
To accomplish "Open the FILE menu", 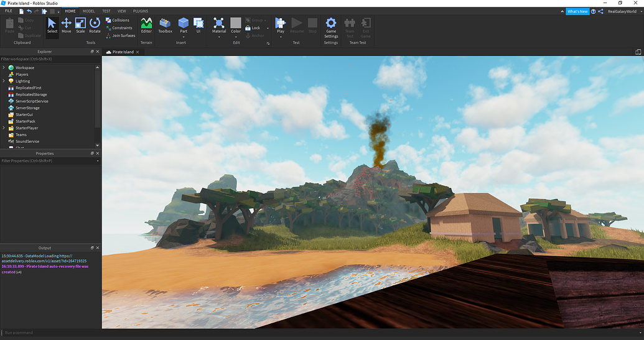I will click(x=9, y=11).
